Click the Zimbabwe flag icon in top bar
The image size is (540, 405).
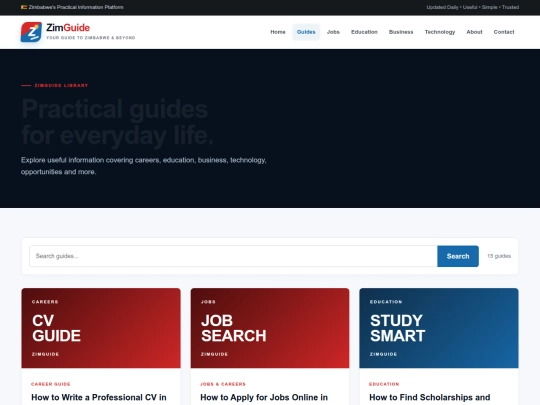click(24, 7)
